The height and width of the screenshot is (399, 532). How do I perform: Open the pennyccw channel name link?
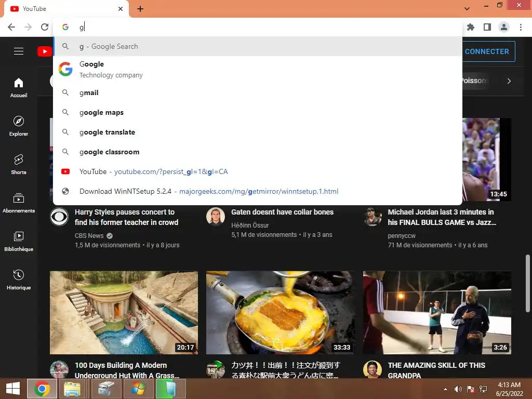point(402,235)
